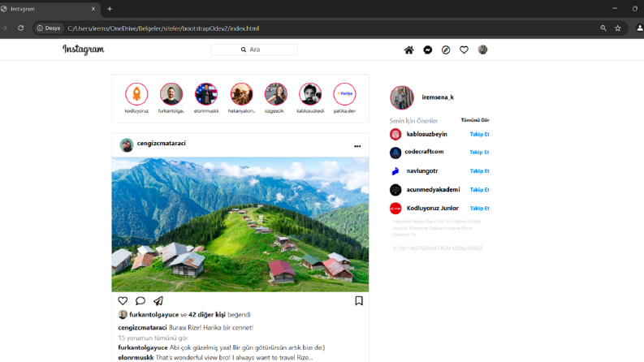Follow Kodluyoruz Junior with Takip Et
644x362 pixels.
(480, 209)
